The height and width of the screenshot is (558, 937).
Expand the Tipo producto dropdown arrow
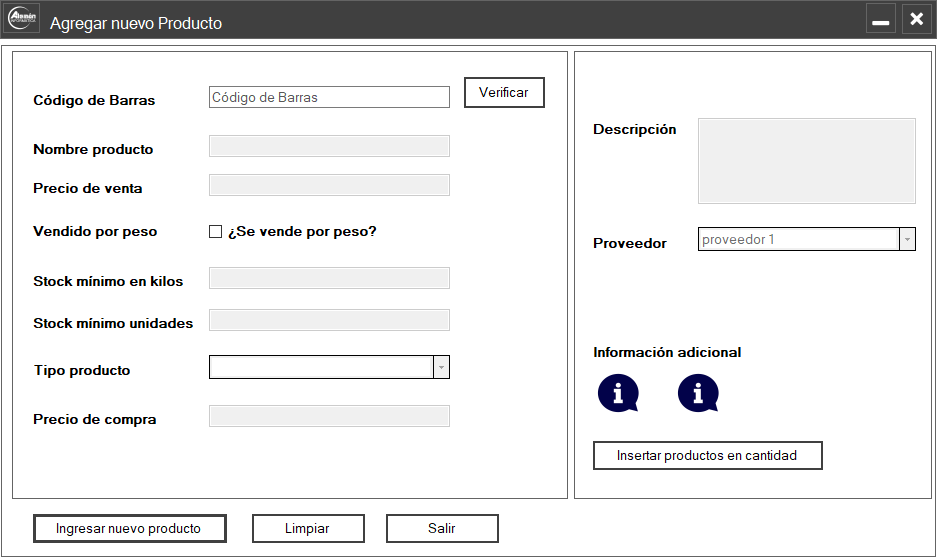(441, 368)
